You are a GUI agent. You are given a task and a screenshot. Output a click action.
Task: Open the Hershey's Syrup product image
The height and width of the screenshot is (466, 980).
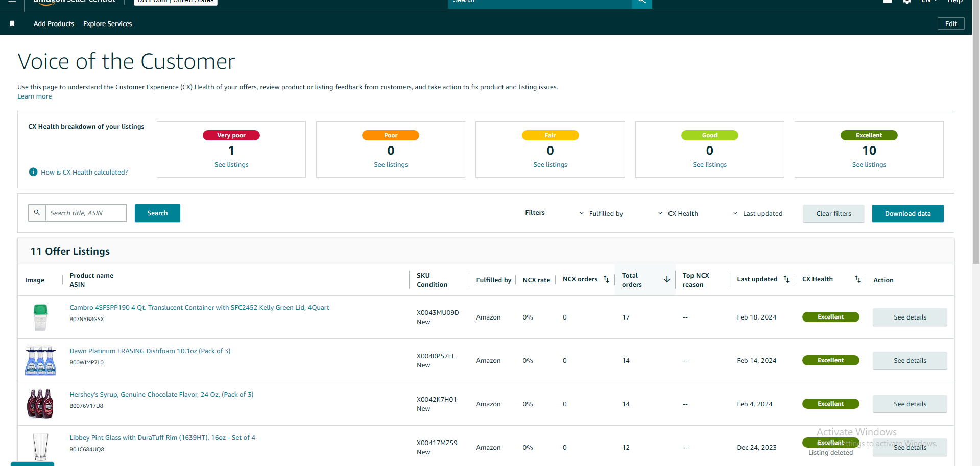tap(40, 404)
